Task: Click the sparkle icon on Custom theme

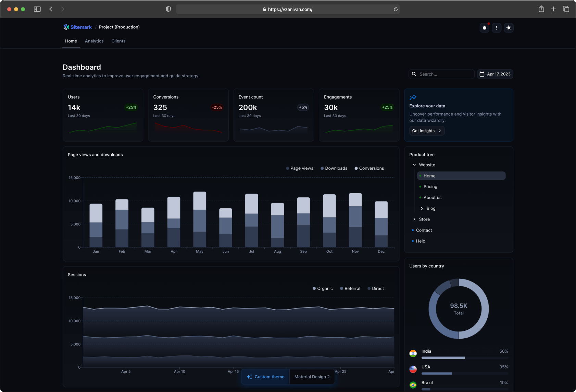Action: [249, 377]
